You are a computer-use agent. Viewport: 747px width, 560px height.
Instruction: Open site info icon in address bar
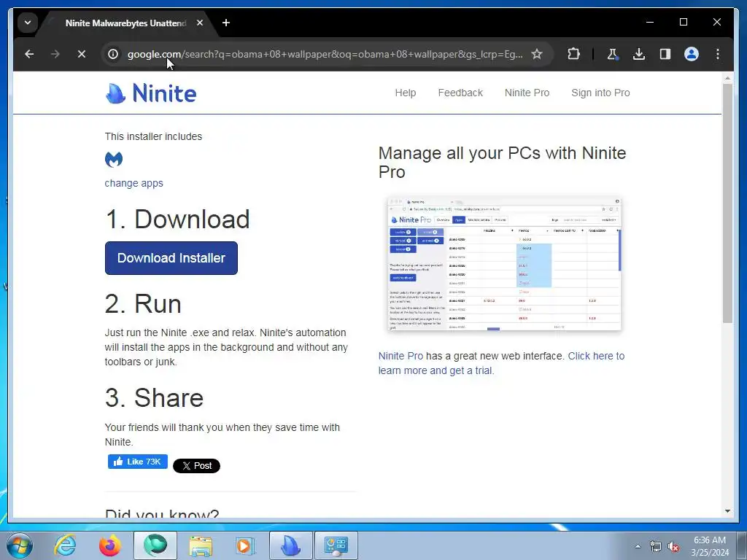click(113, 54)
